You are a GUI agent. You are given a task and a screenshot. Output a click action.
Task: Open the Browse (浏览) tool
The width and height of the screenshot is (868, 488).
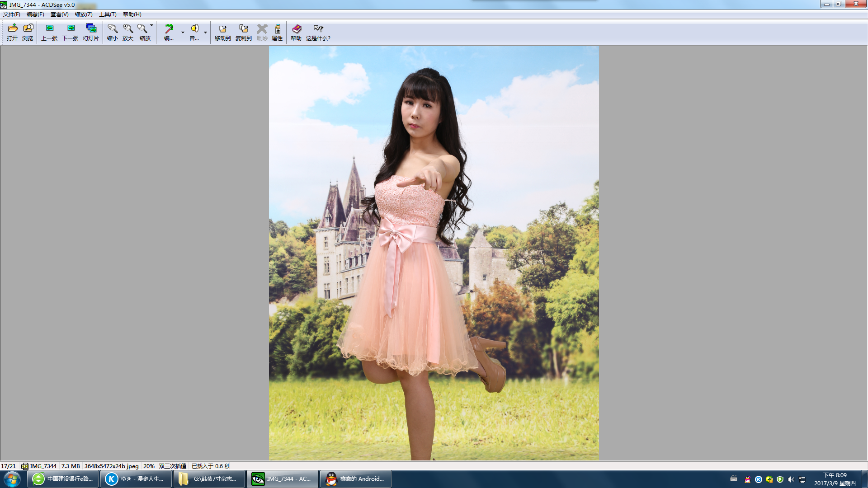pos(28,32)
